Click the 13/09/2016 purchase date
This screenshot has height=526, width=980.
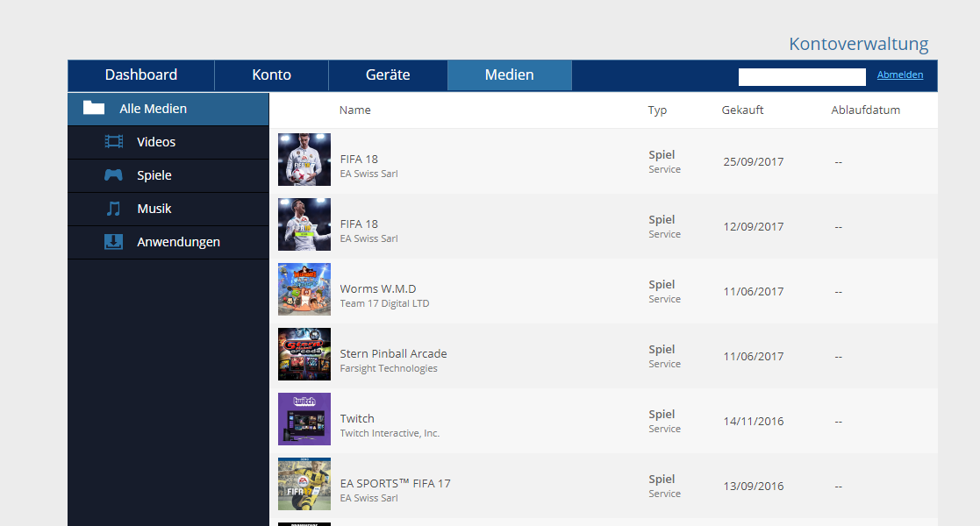click(x=753, y=487)
